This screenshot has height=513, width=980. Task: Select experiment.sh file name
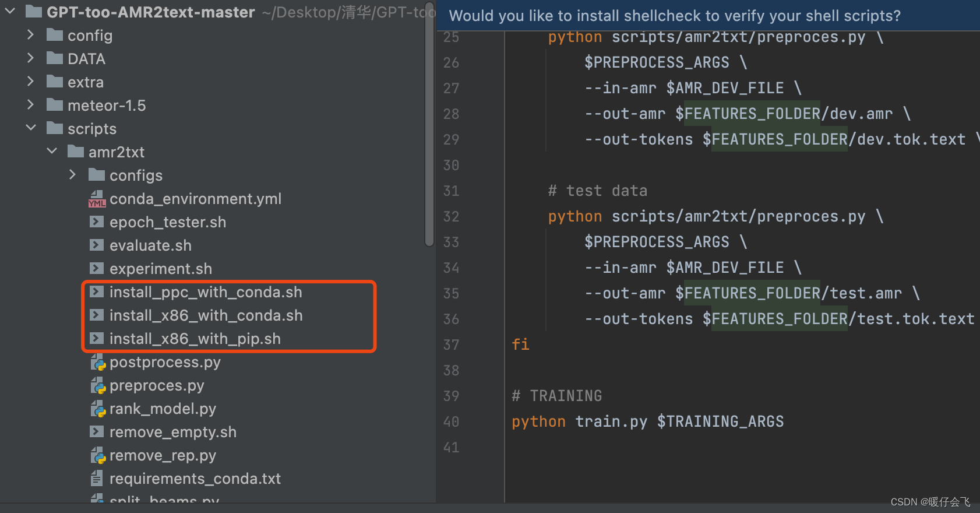click(161, 269)
